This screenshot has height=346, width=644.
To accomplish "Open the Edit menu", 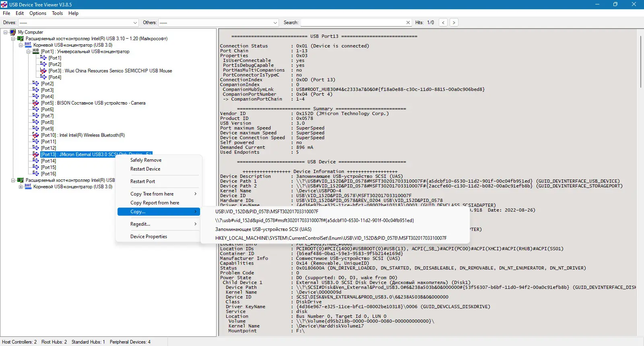I will point(20,13).
